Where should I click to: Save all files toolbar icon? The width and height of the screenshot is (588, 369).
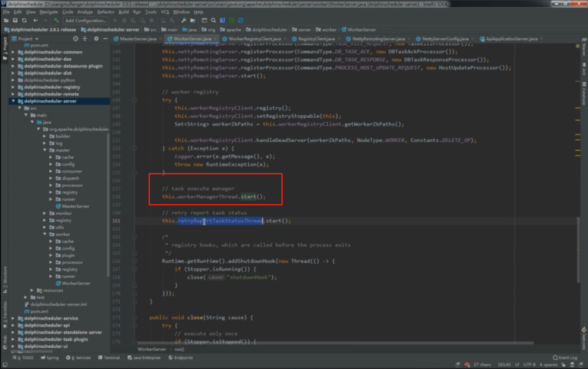click(15, 20)
